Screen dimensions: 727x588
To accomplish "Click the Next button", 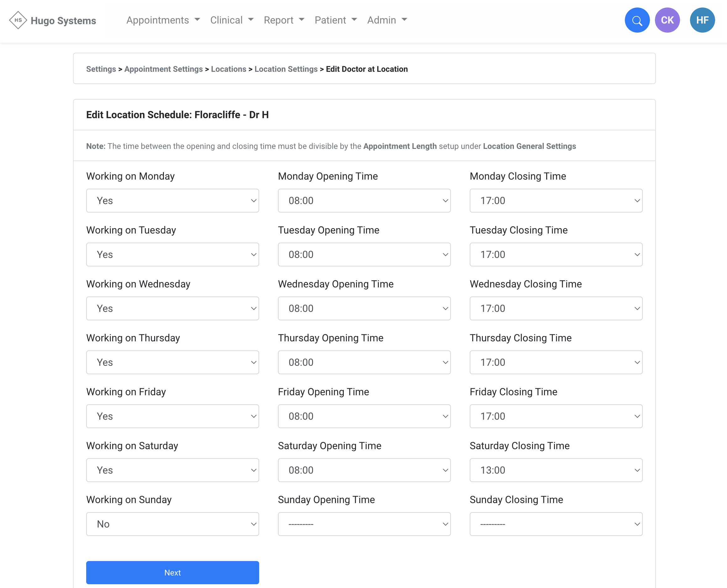I will coord(172,572).
